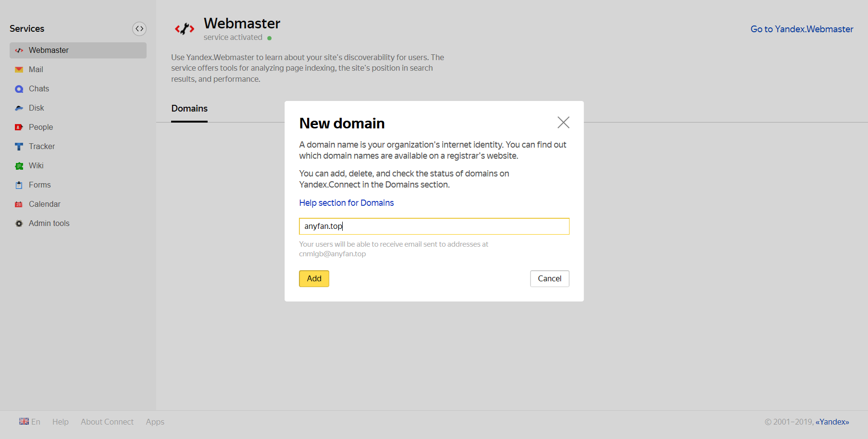This screenshot has height=439, width=868.
Task: Click the Wiki icon in sidebar
Action: coord(19,166)
